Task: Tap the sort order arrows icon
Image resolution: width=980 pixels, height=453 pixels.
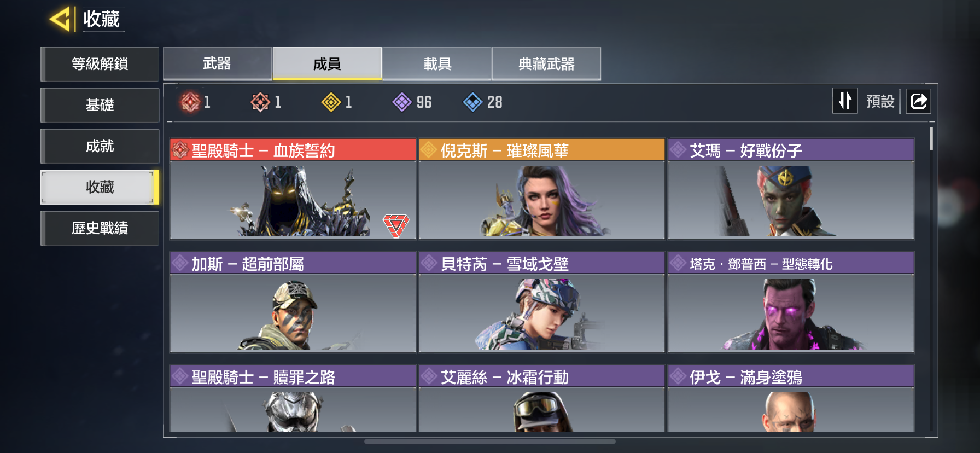Action: tap(845, 101)
